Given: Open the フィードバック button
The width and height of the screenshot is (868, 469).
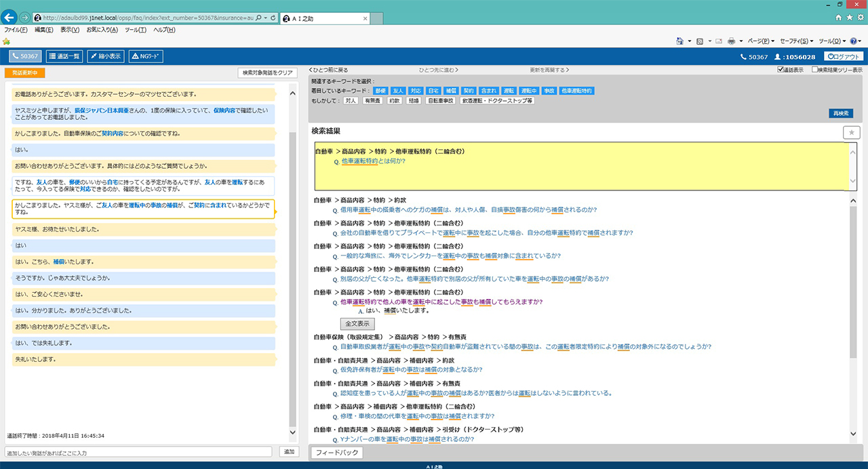Looking at the screenshot, I should (337, 453).
